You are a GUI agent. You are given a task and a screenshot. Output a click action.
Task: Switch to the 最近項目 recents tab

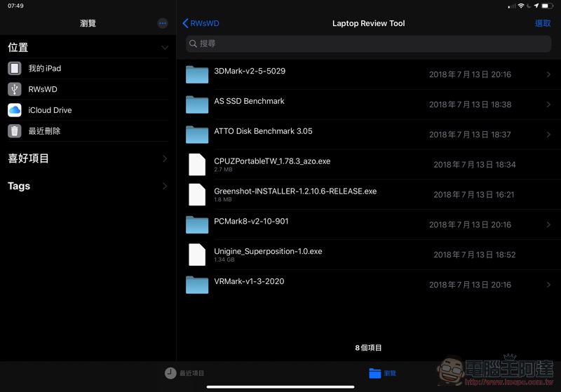tap(184, 373)
